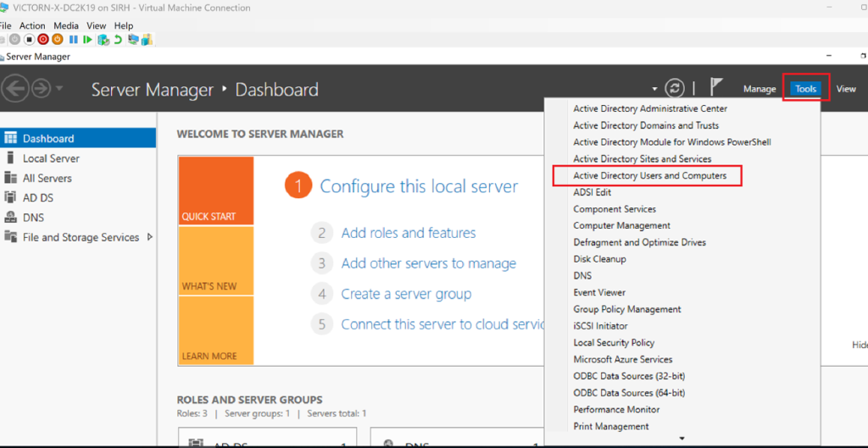This screenshot has width=868, height=448.
Task: Open the Manage menu
Action: pos(759,89)
